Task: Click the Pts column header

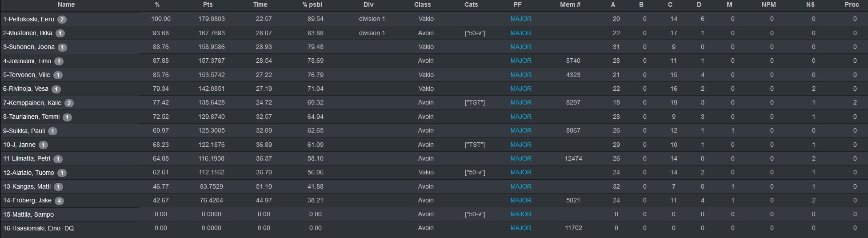Action: tap(208, 4)
